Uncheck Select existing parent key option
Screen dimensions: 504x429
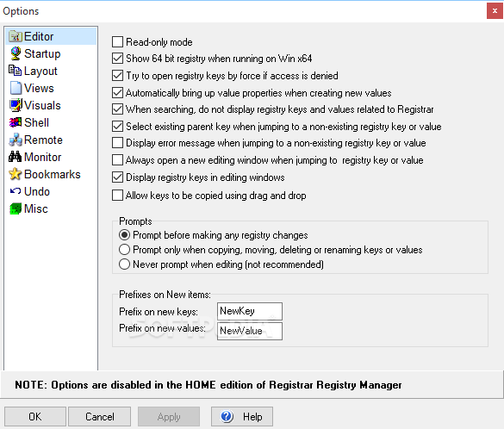coord(118,127)
